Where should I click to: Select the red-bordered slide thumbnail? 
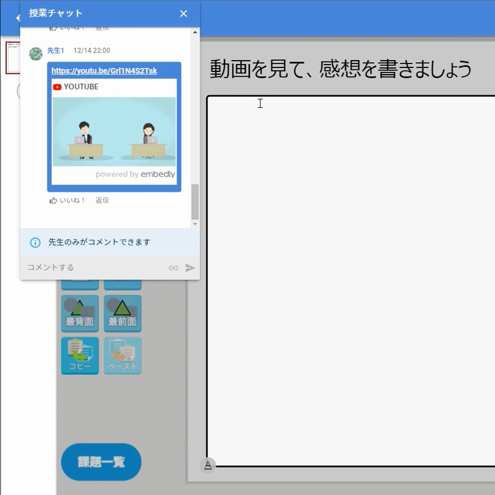click(13, 58)
